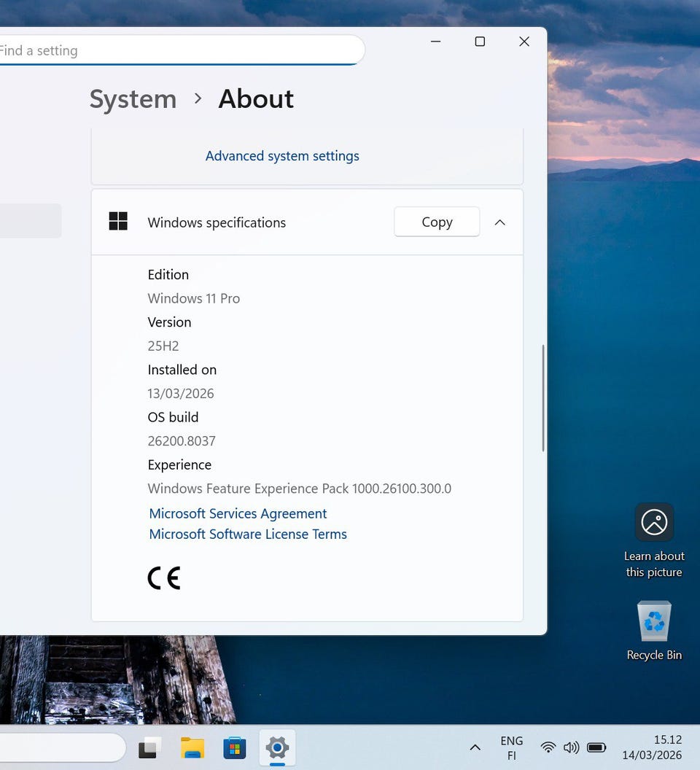Screen dimensions: 700x770
Task: Open the taskbar clock and date
Action: point(652,747)
